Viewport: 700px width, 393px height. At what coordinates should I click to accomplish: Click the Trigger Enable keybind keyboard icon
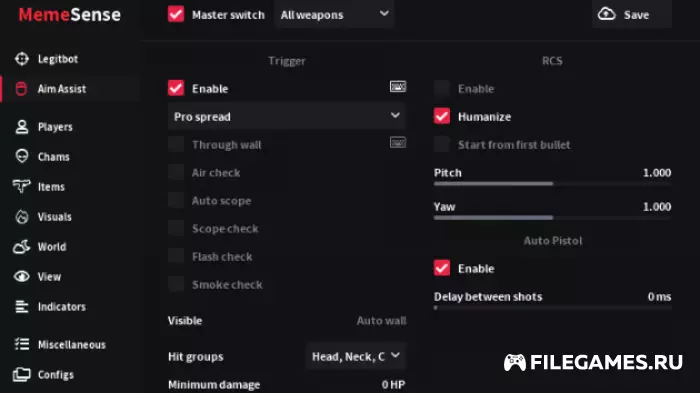tap(398, 87)
